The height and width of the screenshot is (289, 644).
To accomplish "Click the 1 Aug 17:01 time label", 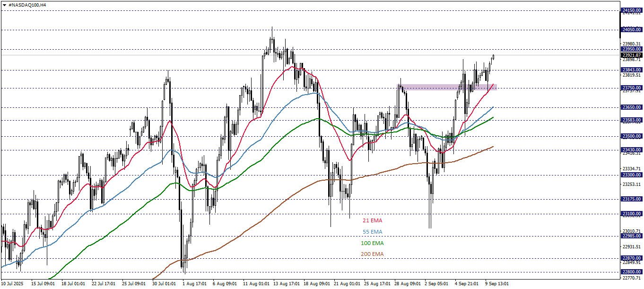I will point(194,284).
